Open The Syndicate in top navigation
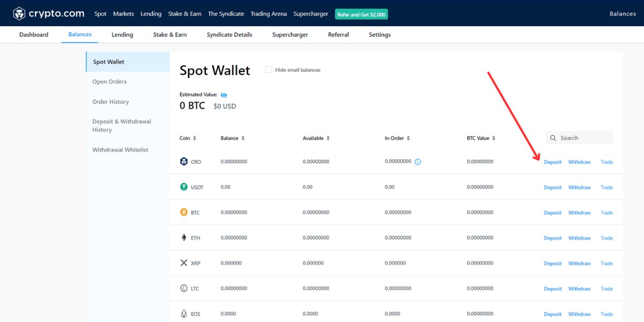This screenshot has height=322, width=644. [x=226, y=14]
